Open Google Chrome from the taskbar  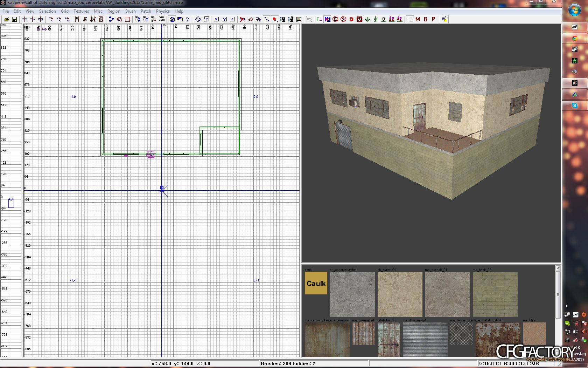pyautogui.click(x=574, y=38)
